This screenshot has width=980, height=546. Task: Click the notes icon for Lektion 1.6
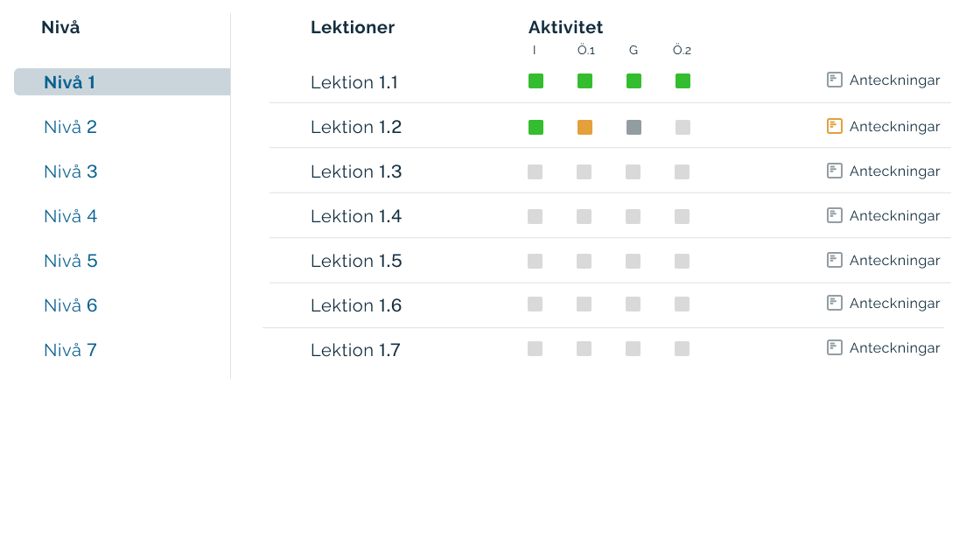pos(835,303)
